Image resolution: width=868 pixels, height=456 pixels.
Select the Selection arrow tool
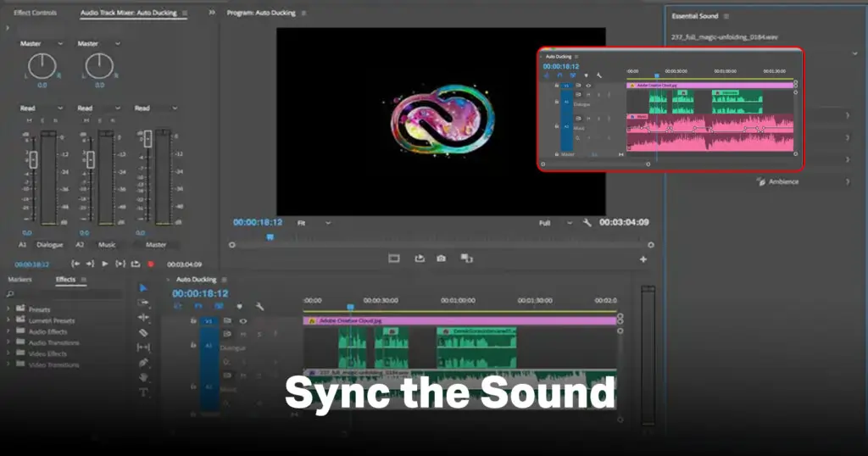(143, 288)
